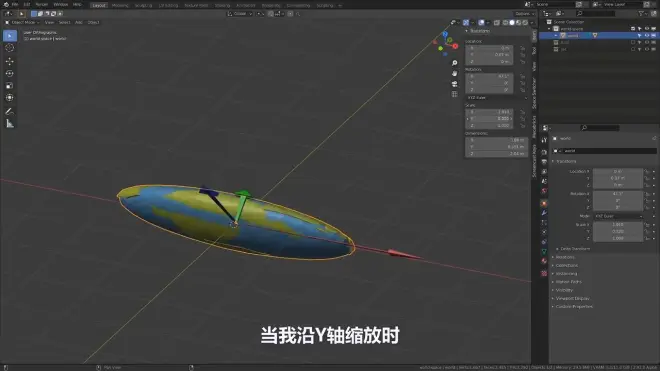Open the Modifiers wrench tab icon

(544, 213)
